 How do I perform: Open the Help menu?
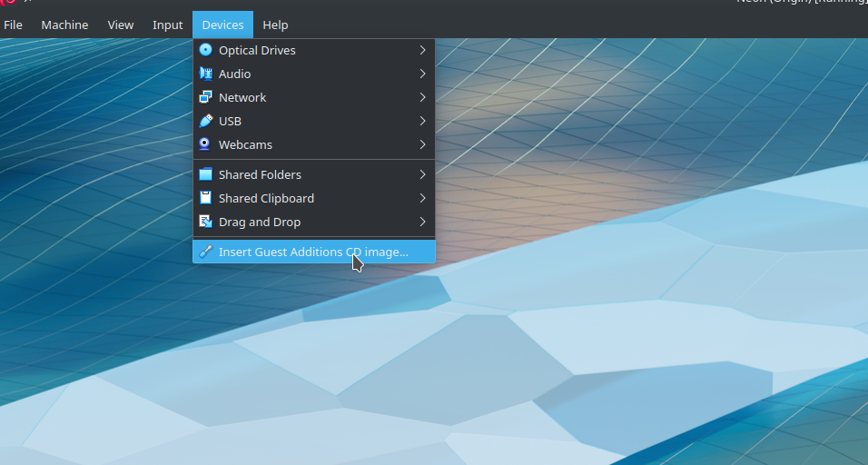pyautogui.click(x=275, y=25)
